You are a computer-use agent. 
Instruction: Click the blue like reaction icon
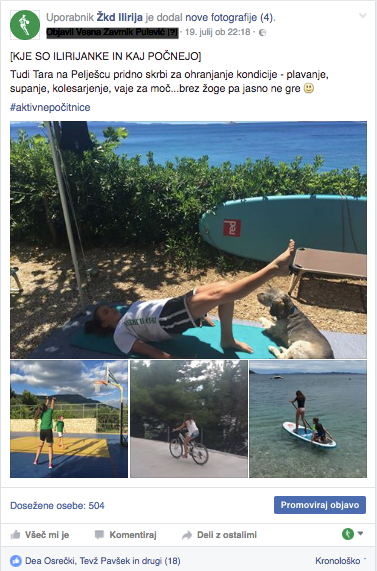16,561
